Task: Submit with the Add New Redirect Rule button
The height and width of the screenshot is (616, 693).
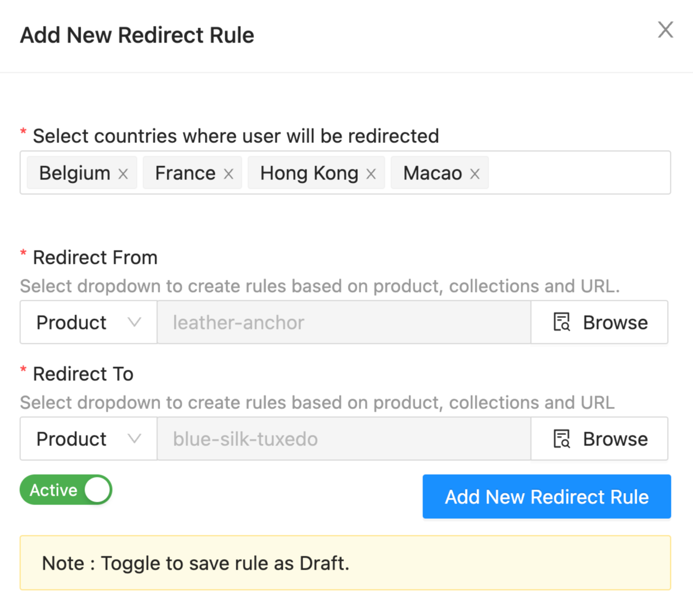Action: [547, 497]
